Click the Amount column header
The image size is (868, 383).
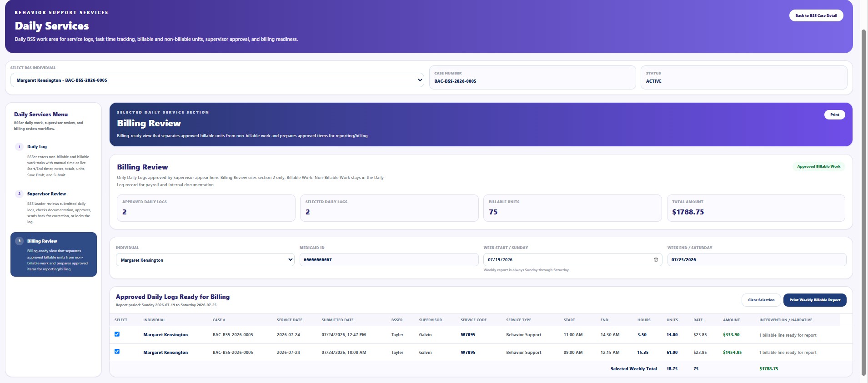[x=731, y=320]
